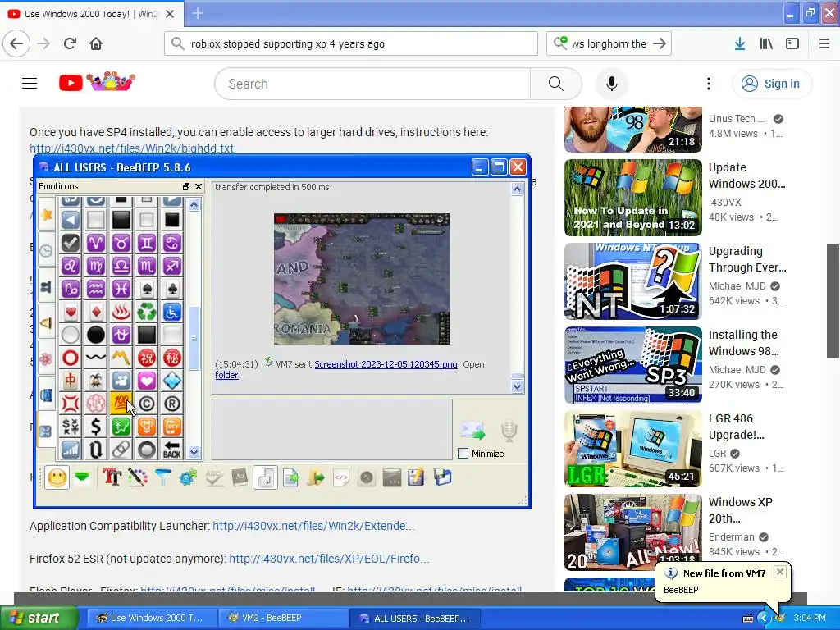Enable the Minimize checkbox
840x630 pixels.
tap(463, 454)
